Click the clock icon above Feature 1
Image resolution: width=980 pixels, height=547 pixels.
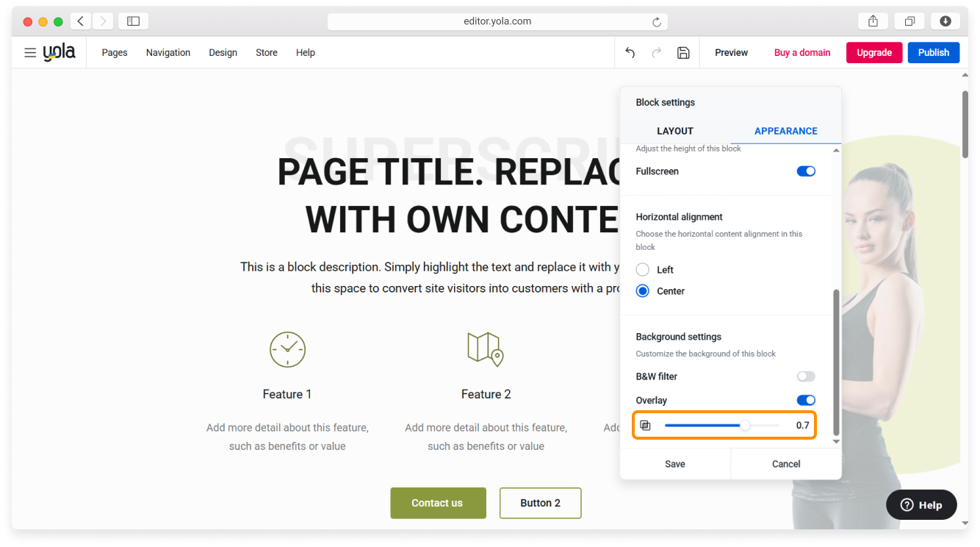coord(287,349)
